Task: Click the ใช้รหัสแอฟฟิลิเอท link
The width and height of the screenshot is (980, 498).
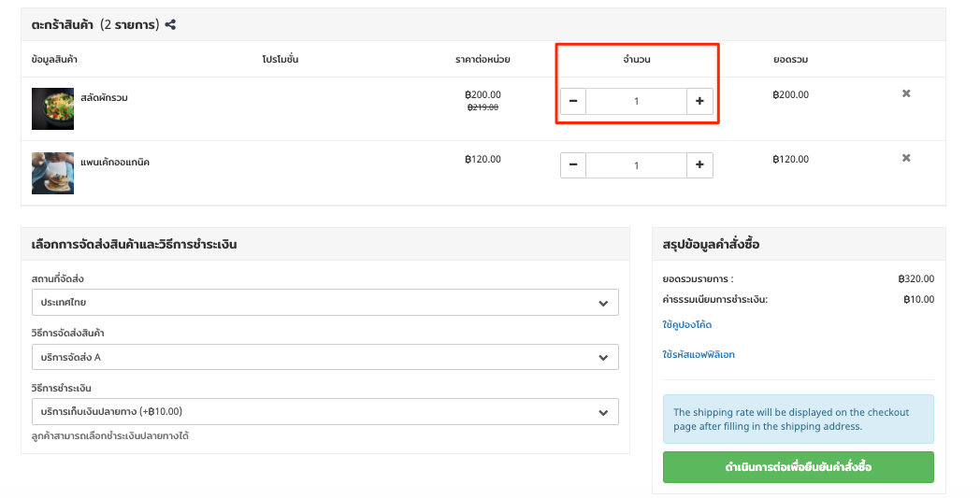Action: click(699, 354)
